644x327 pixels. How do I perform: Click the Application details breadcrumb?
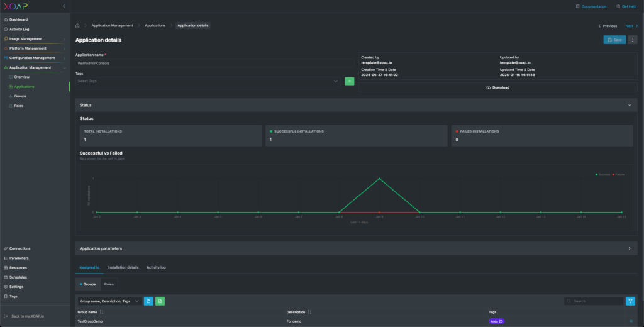[x=193, y=26]
